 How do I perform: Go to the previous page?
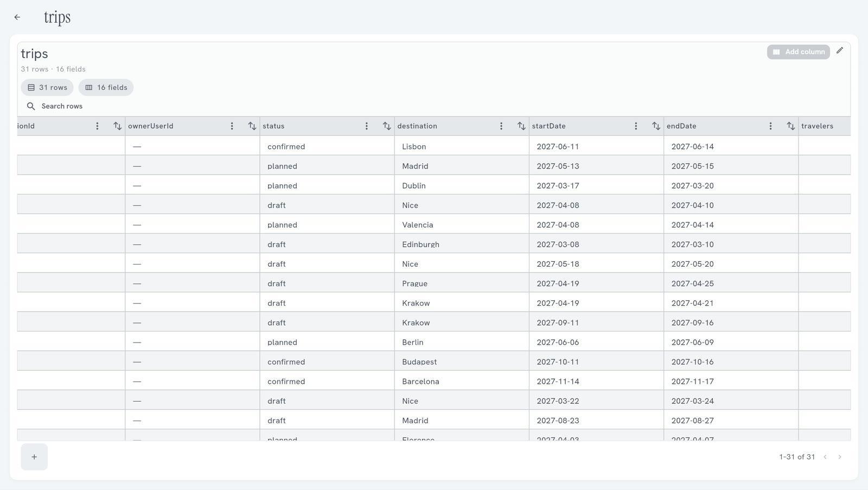(x=825, y=457)
